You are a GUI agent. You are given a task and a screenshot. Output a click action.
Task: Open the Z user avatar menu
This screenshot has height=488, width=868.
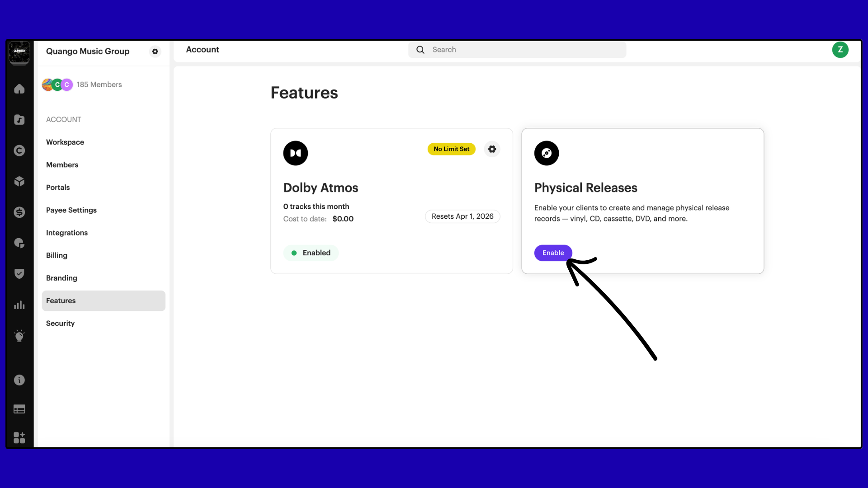(840, 50)
